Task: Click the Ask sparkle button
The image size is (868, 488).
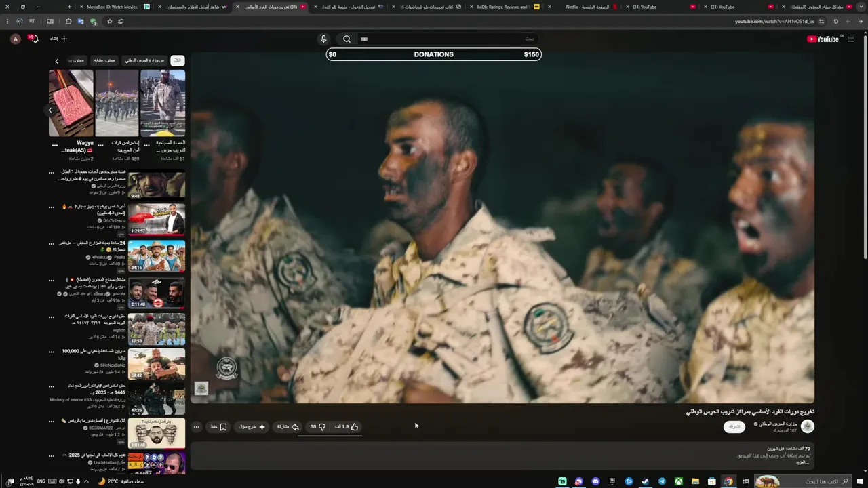Action: (x=252, y=426)
